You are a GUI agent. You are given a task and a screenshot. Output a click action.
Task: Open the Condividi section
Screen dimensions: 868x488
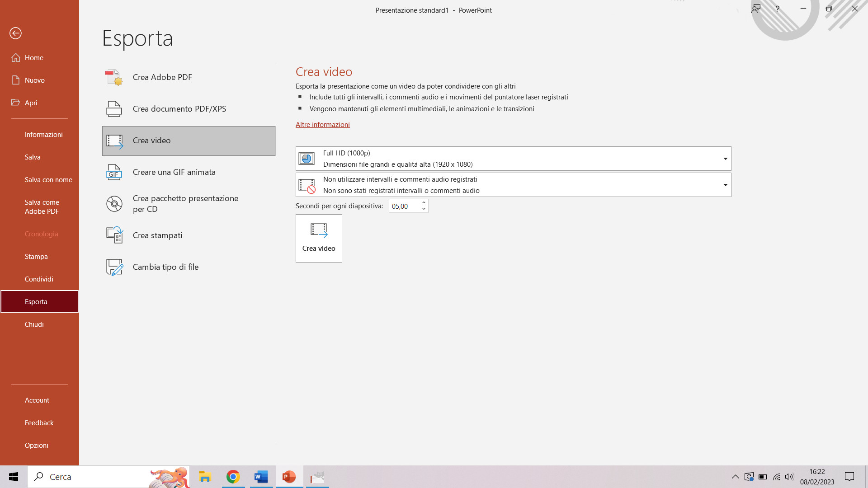[x=39, y=279]
